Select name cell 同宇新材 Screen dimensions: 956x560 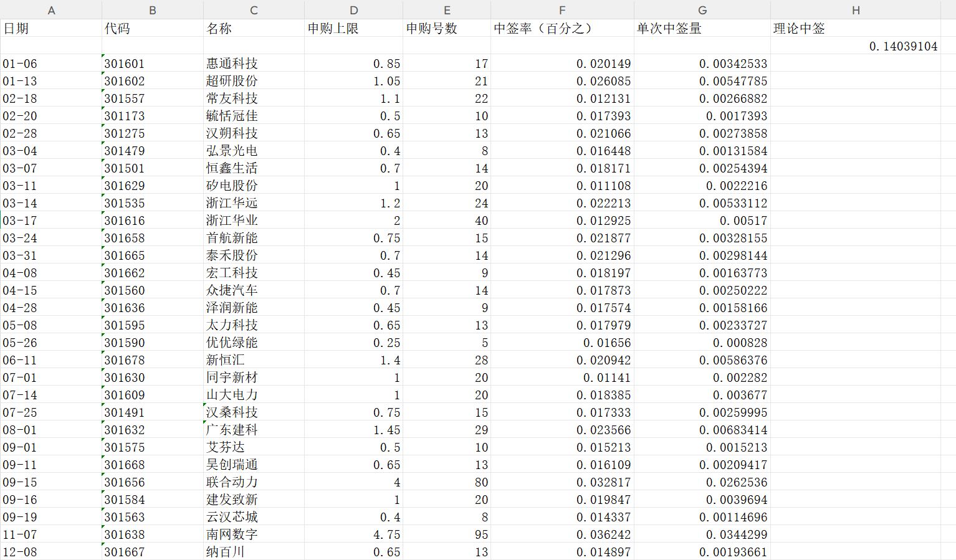pyautogui.click(x=254, y=377)
